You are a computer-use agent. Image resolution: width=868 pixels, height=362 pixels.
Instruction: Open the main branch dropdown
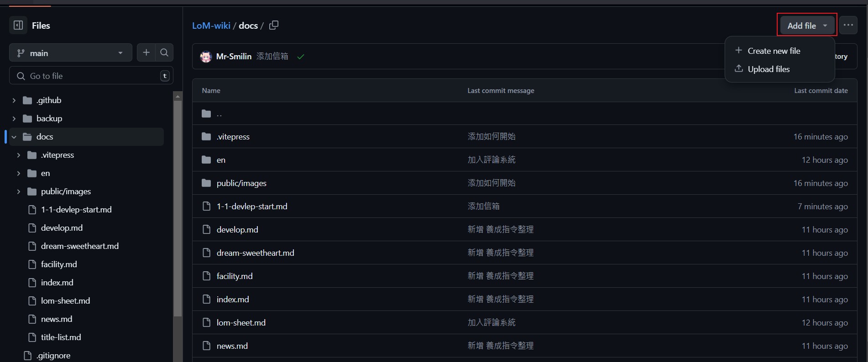tap(71, 53)
